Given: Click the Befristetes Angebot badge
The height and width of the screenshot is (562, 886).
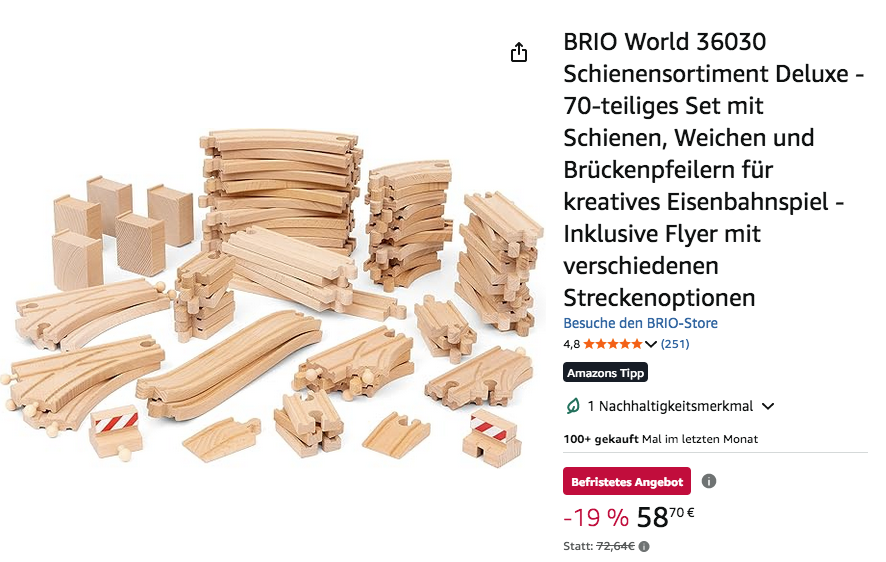Looking at the screenshot, I should pos(627,481).
